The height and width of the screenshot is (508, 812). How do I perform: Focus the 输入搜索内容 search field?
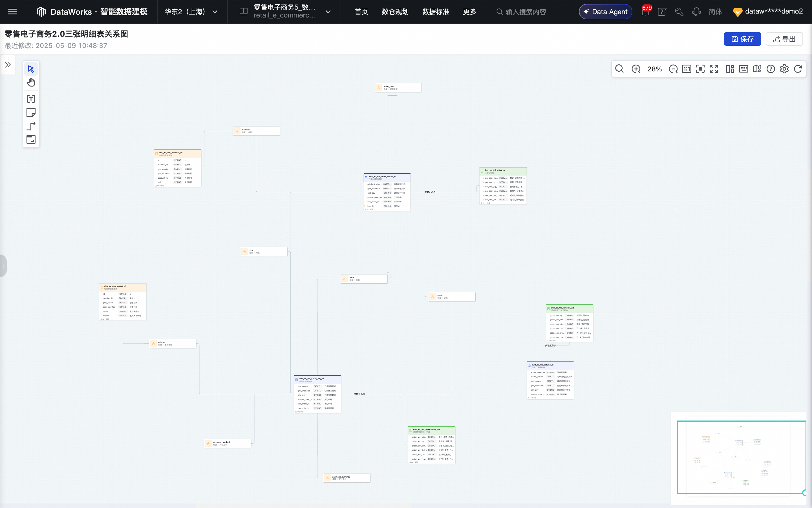[x=525, y=12]
